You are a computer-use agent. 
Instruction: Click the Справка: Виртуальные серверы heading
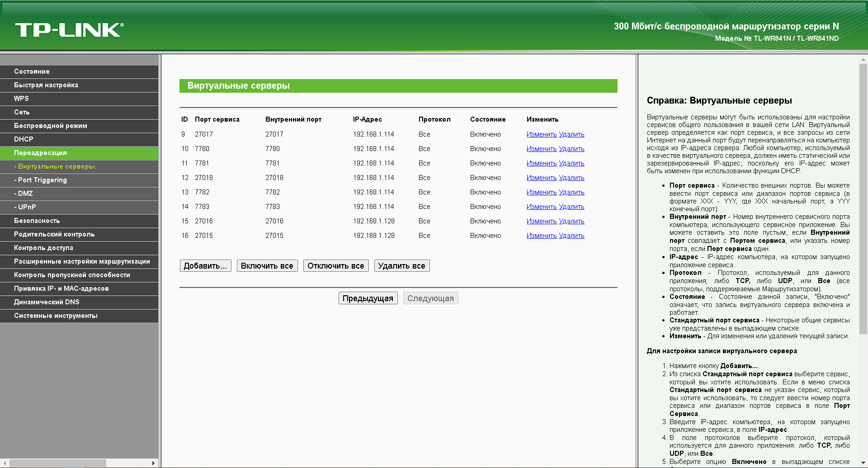[x=719, y=100]
